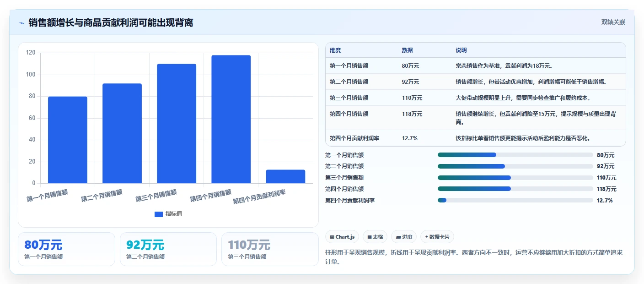Image resolution: width=644 pixels, height=284 pixels.
Task: Click the 第二个月销售额 bar in the chart
Action: (x=122, y=133)
